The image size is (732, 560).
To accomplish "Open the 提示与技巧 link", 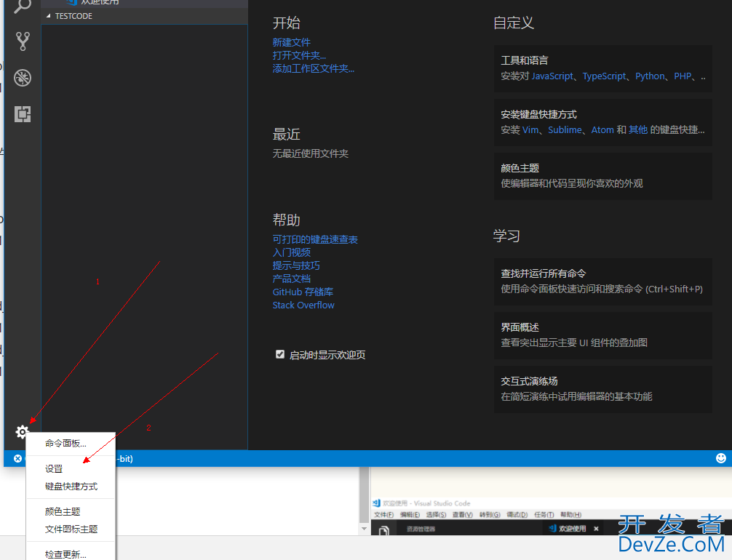I will [296, 265].
